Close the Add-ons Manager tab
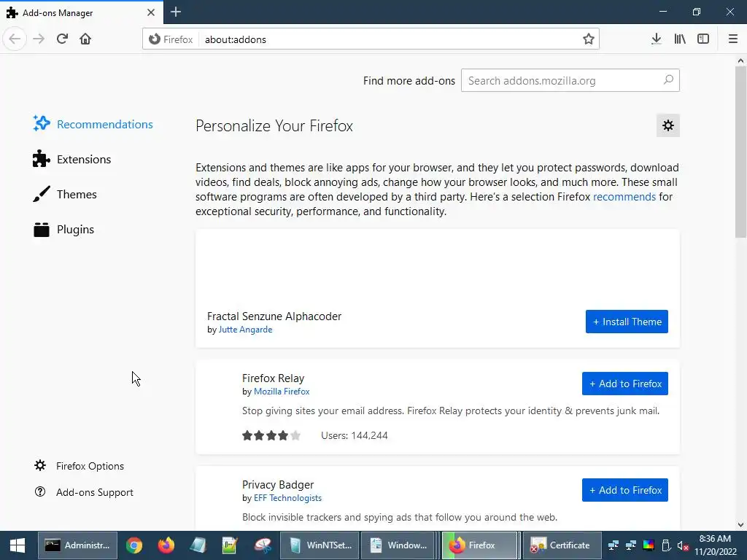Viewport: 747px width, 560px height. tap(151, 12)
